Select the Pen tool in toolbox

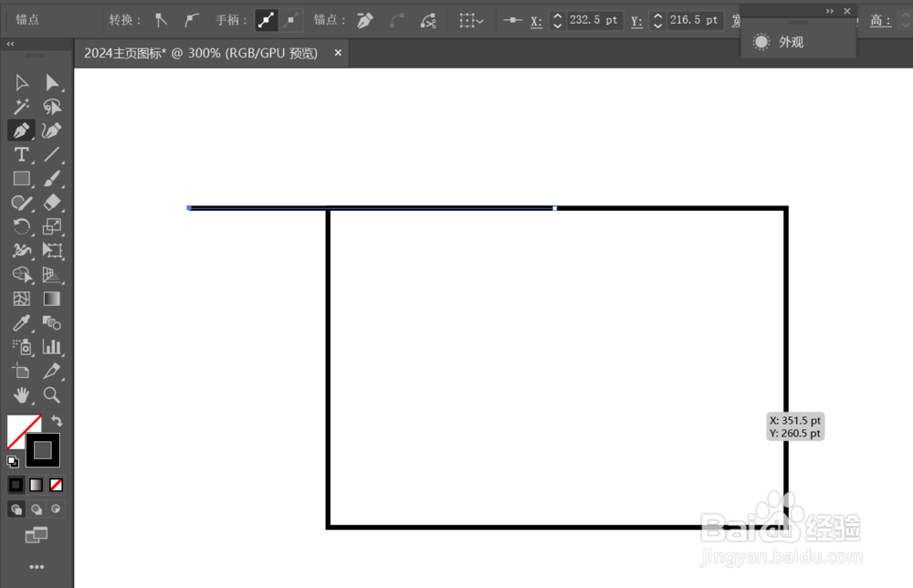[22, 131]
